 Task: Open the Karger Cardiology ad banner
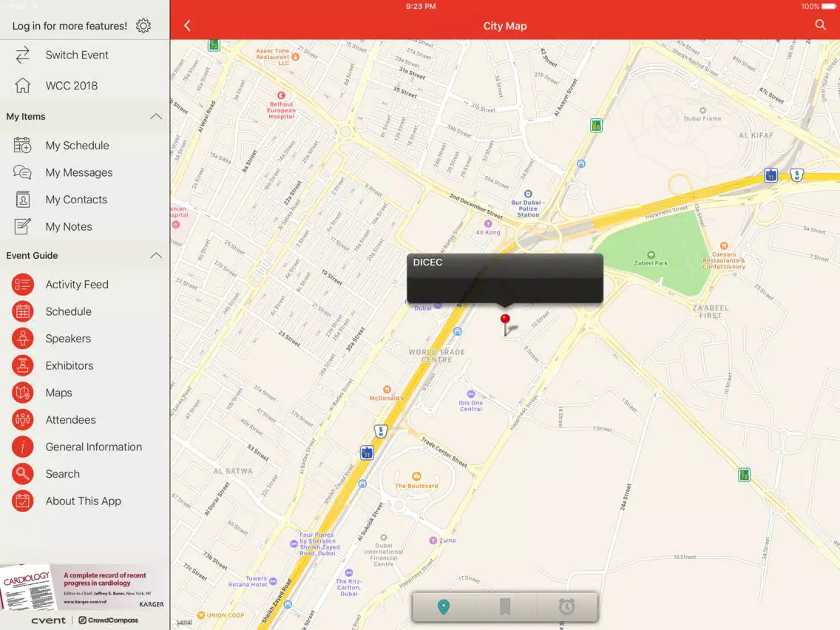click(84, 586)
